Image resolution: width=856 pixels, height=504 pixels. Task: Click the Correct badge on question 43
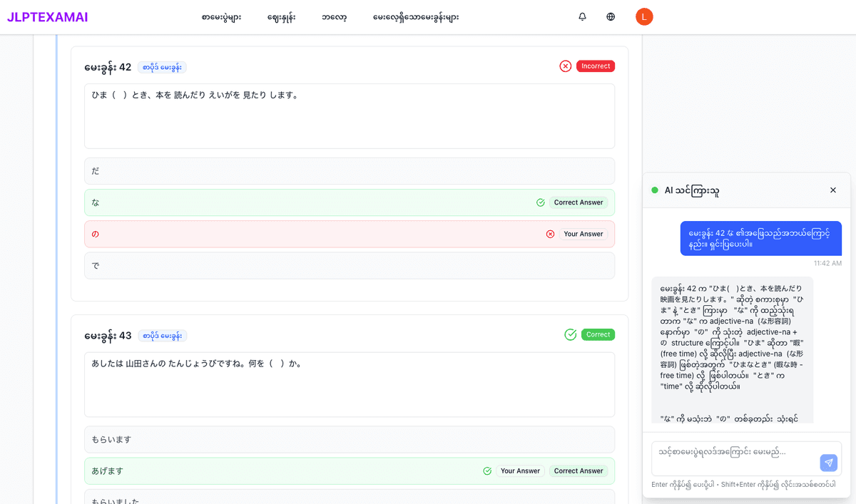coord(598,334)
